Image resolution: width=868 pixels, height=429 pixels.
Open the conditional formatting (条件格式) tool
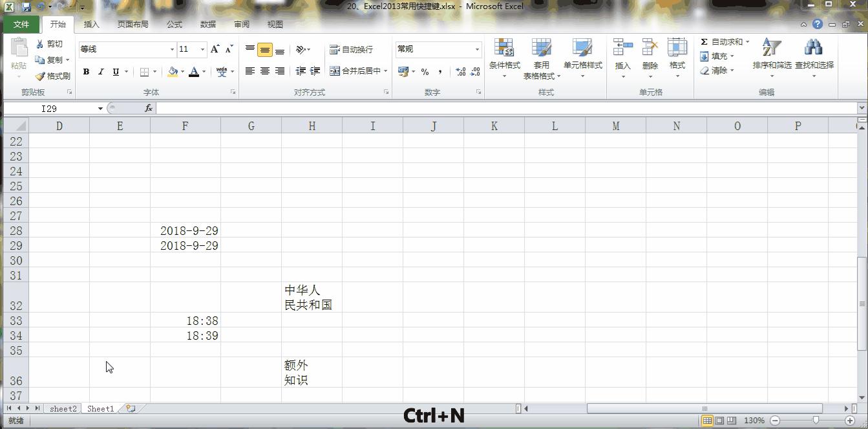click(504, 58)
